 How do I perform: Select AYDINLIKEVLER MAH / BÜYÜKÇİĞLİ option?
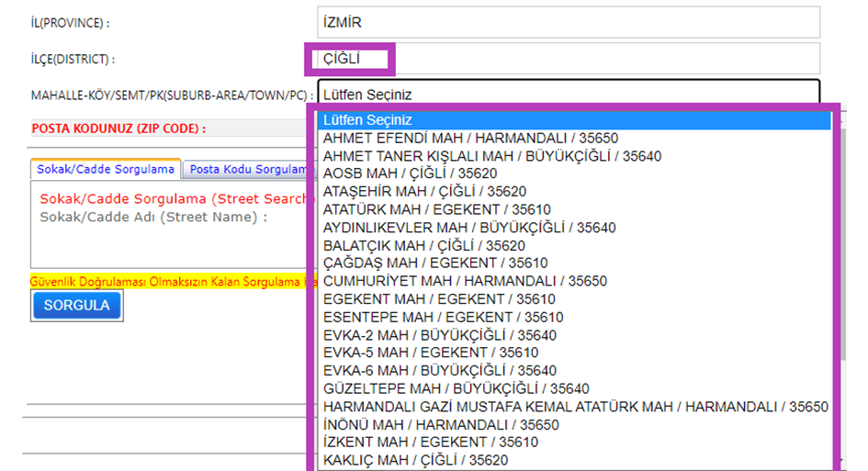click(x=469, y=228)
